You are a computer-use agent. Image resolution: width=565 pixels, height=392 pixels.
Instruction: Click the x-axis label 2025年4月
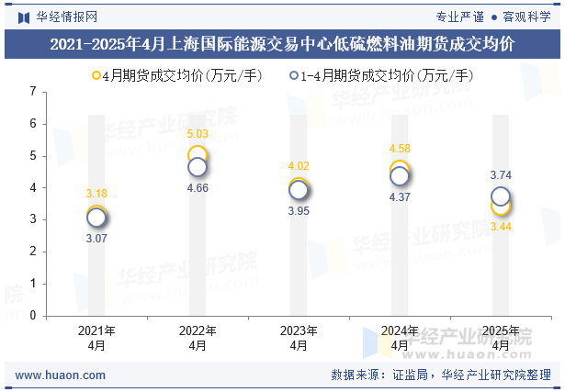tap(501, 338)
